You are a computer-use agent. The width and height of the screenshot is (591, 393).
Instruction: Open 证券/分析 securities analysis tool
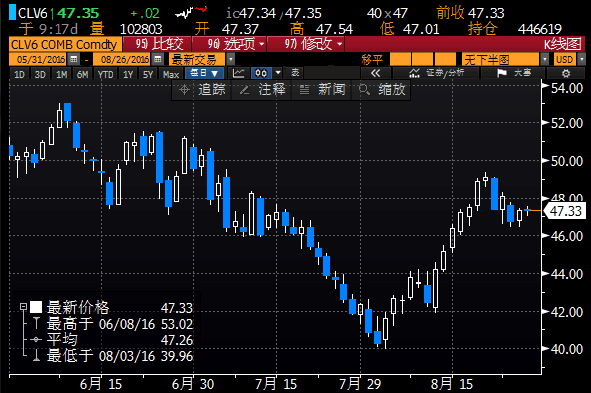point(436,73)
